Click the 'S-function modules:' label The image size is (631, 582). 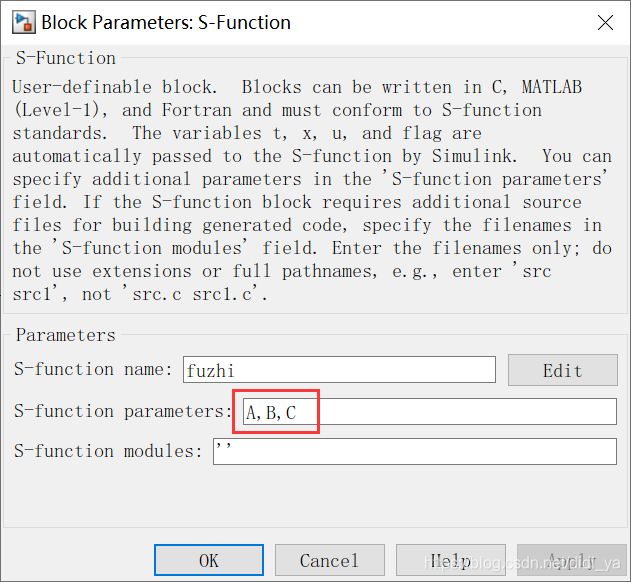click(x=108, y=451)
